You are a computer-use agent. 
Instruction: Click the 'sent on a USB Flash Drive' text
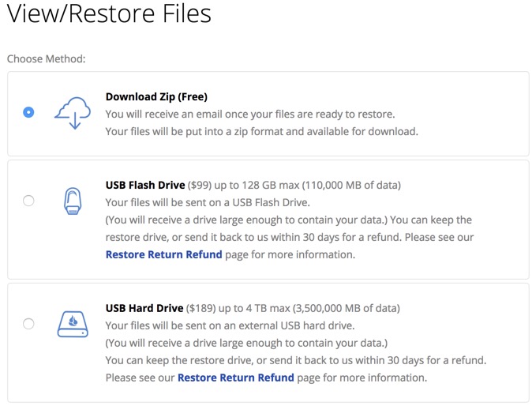208,203
